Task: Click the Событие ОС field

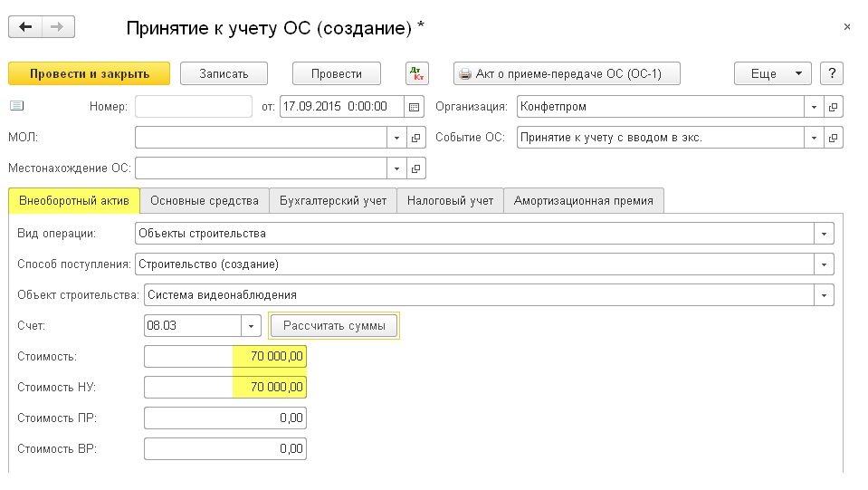Action: (661, 138)
